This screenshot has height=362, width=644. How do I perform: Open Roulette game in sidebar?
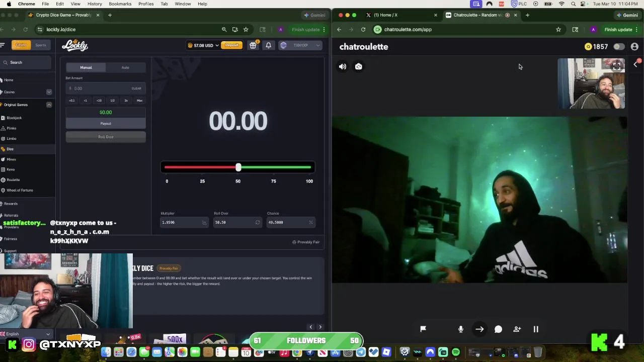[x=13, y=180]
